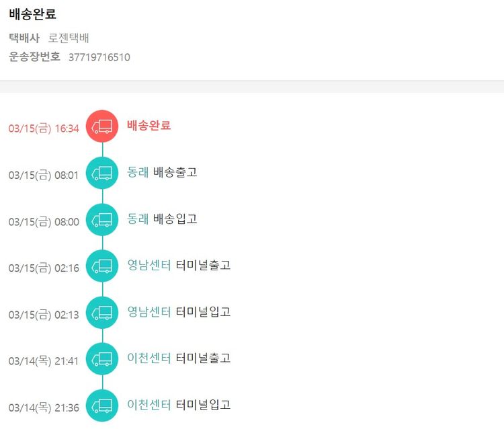
Task: Click truck icon for 동래 배송입고
Action: (102, 219)
